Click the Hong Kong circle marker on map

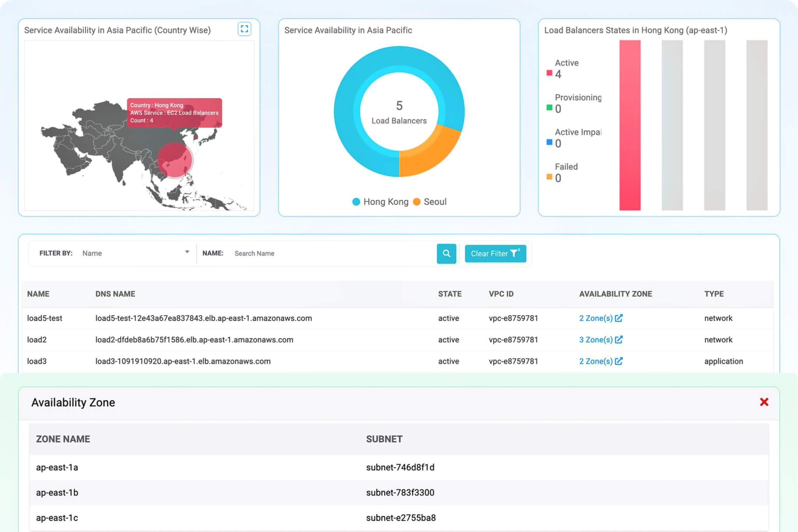click(175, 160)
